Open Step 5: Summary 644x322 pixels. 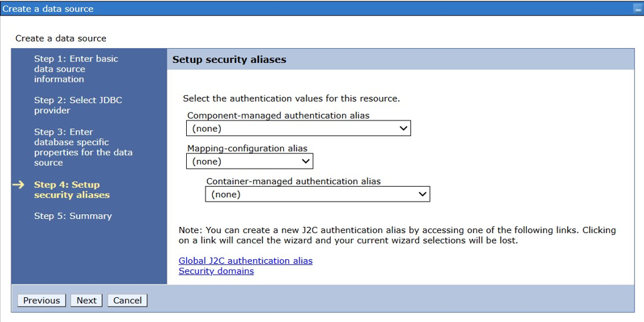coord(73,216)
